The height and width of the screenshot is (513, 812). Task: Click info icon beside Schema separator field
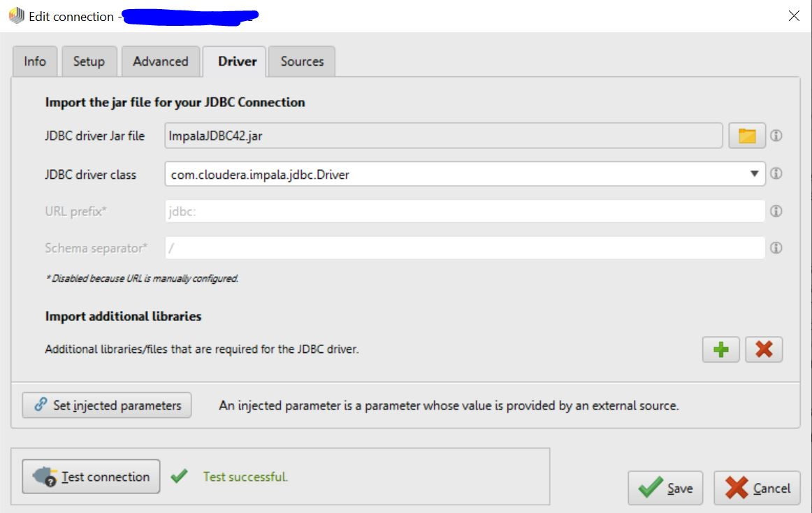coord(776,248)
